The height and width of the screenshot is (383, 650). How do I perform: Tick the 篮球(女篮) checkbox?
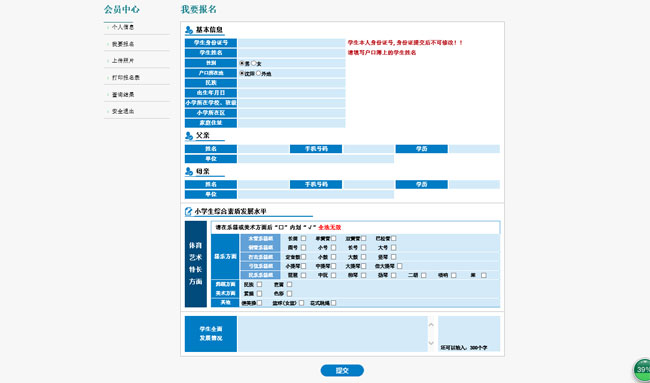pyautogui.click(x=301, y=303)
